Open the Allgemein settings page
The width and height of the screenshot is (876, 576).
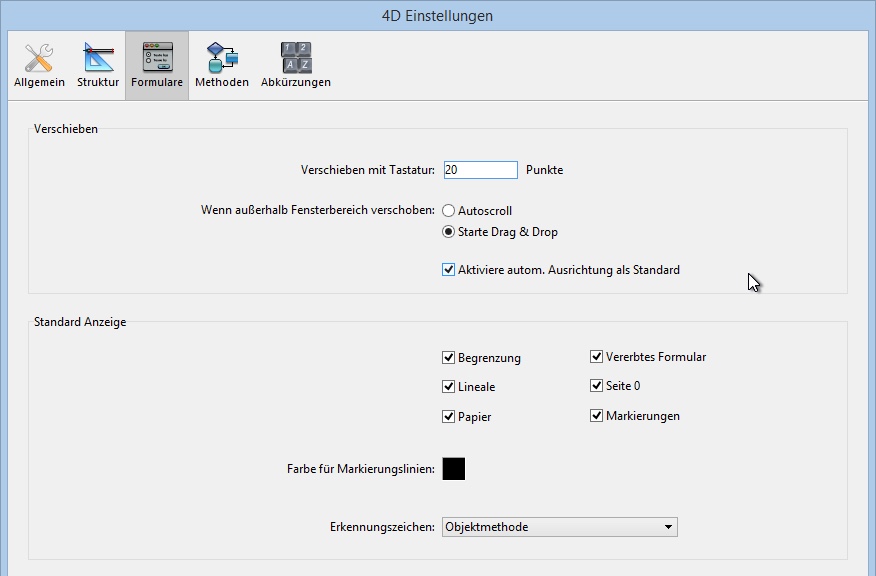(39, 65)
